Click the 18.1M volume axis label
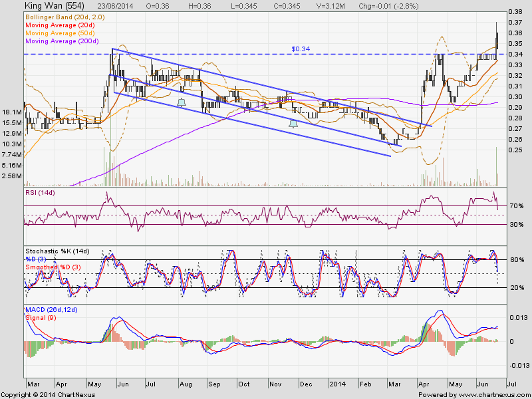Screen dimensions: 532x399 pos(13,112)
